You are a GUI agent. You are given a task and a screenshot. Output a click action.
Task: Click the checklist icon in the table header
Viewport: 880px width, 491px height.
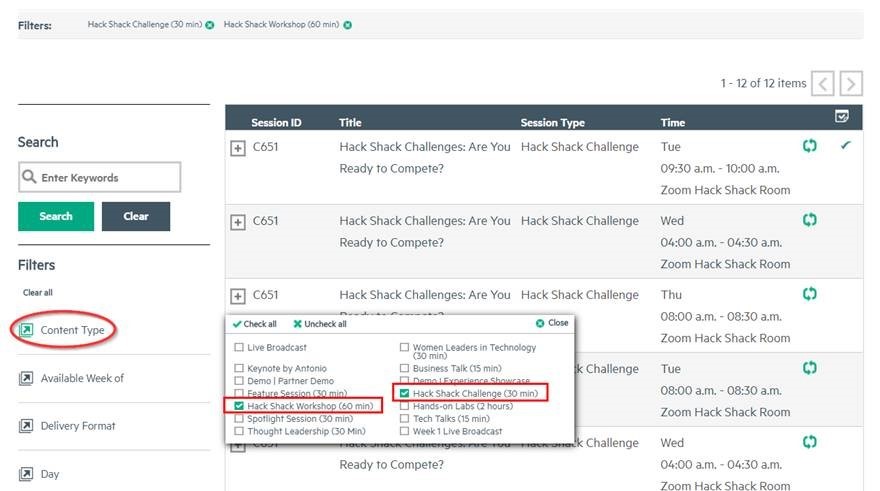tap(842, 117)
